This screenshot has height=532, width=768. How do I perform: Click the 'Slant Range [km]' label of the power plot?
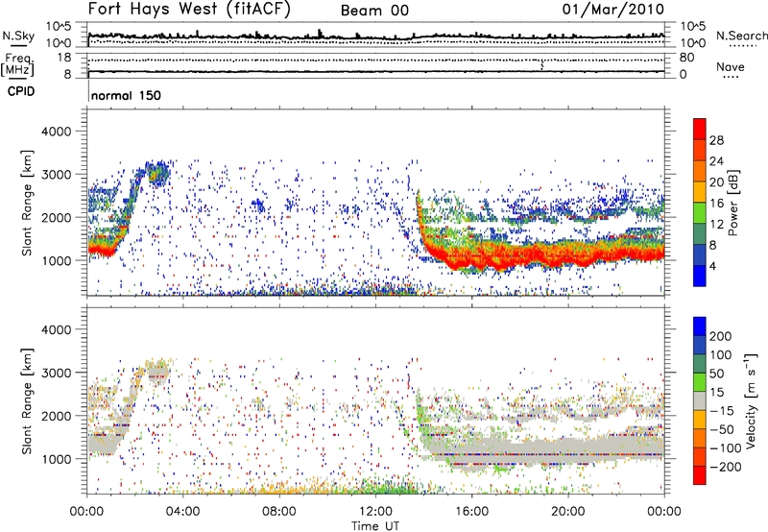coord(27,203)
